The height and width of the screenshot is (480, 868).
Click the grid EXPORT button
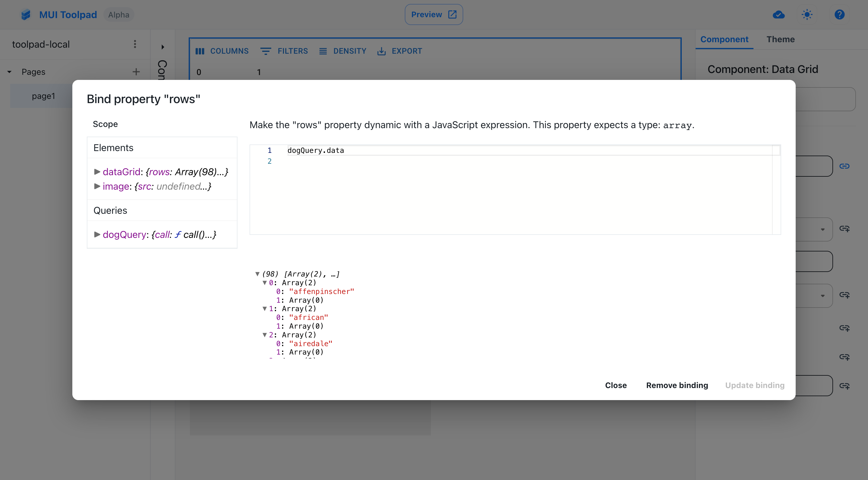[x=400, y=51]
